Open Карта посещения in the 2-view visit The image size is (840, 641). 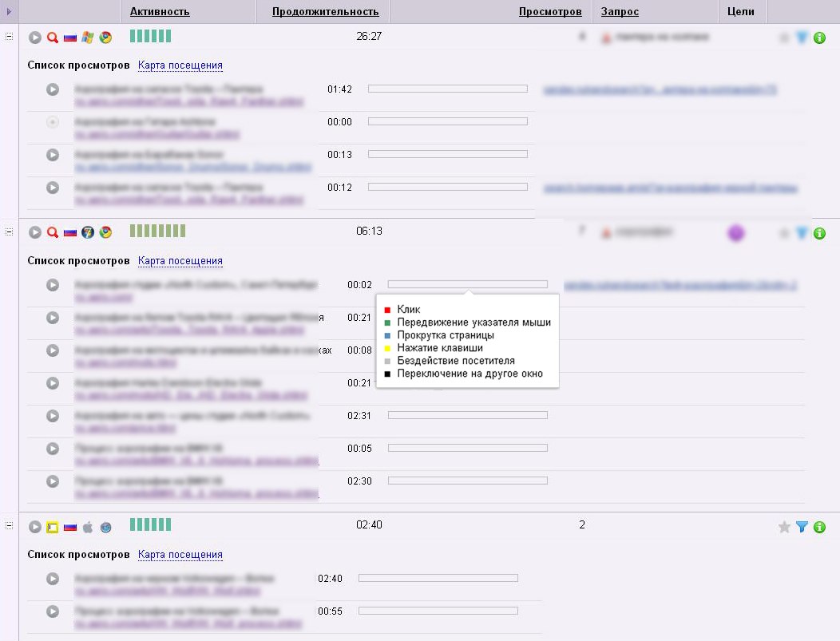coord(180,554)
